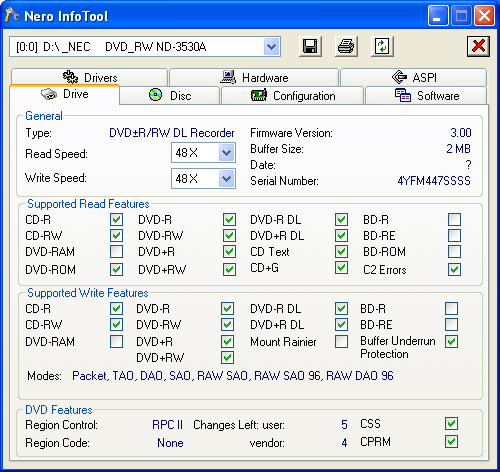500x472 pixels.
Task: Toggle DVD+R DL checkbox in Write Features
Action: click(x=341, y=324)
